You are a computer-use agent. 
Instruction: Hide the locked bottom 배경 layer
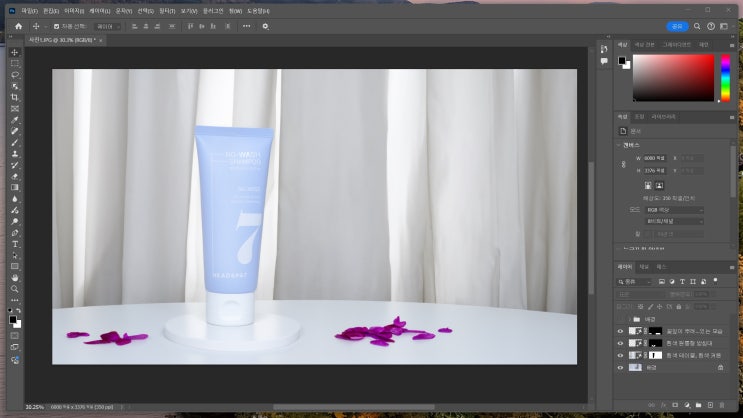click(620, 367)
